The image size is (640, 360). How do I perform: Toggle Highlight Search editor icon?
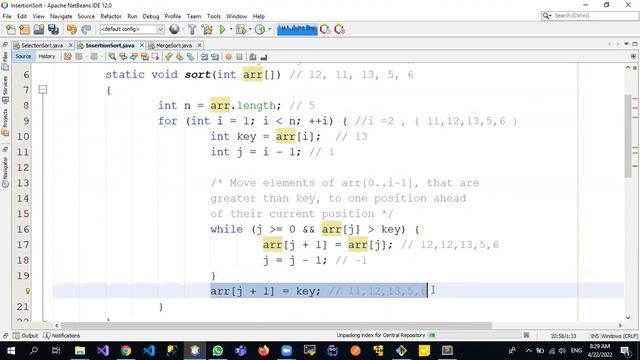pos(144,57)
